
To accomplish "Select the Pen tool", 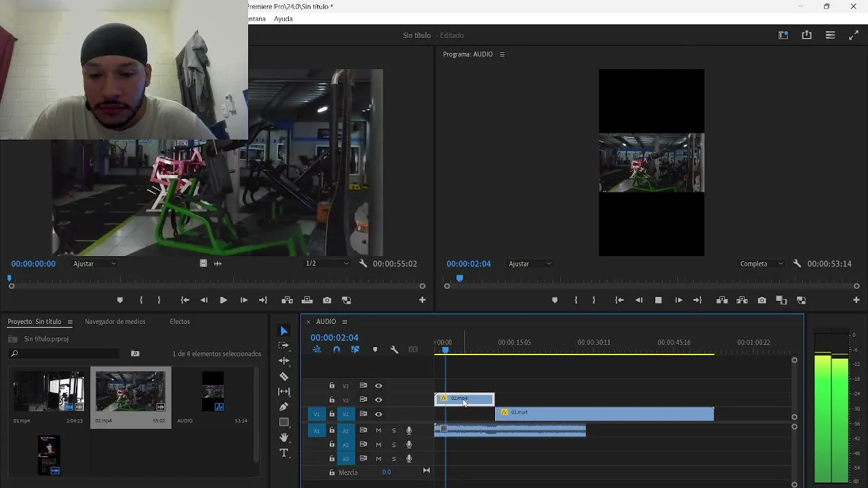I will click(x=283, y=407).
